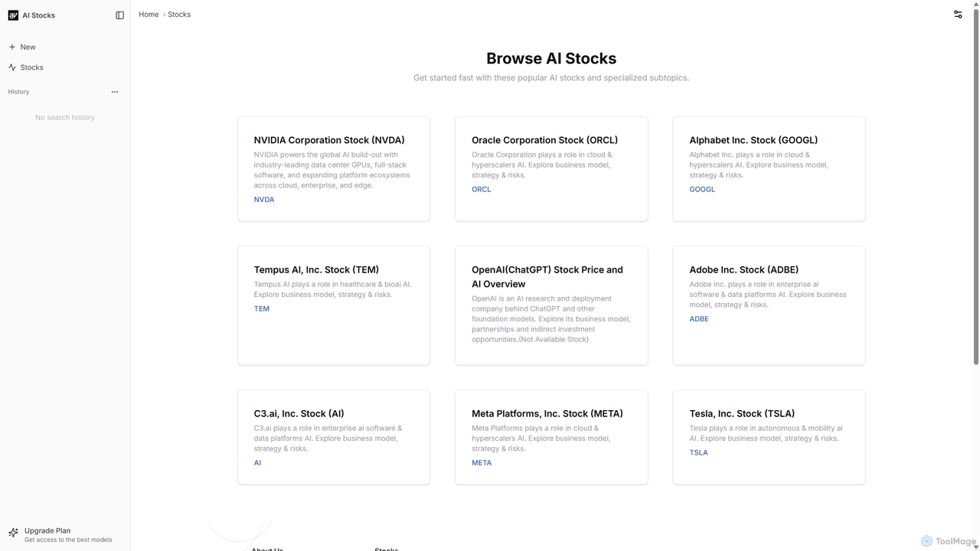Image resolution: width=980 pixels, height=551 pixels.
Task: Click the page vertical scrollbar thumb
Action: click(975, 187)
